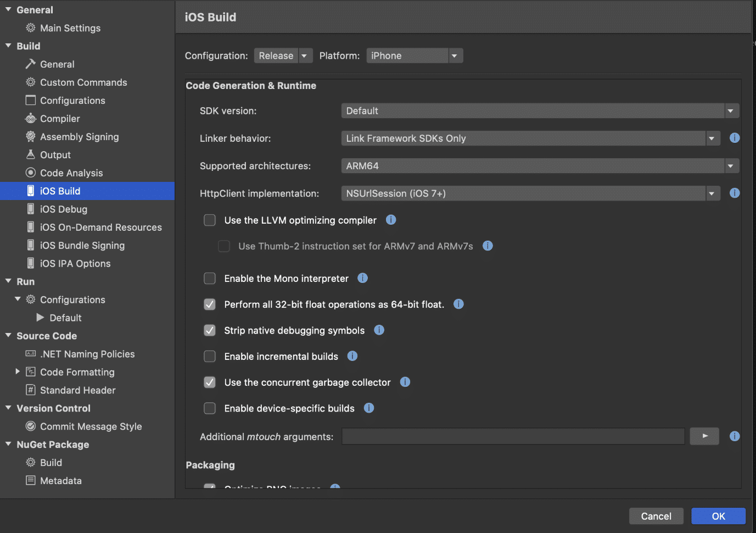Click the Output flask icon
756x533 pixels.
pyautogui.click(x=31, y=155)
